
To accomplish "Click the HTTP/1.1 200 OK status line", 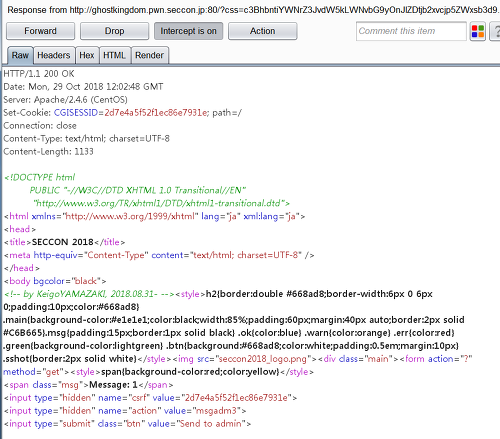I will tap(39, 74).
